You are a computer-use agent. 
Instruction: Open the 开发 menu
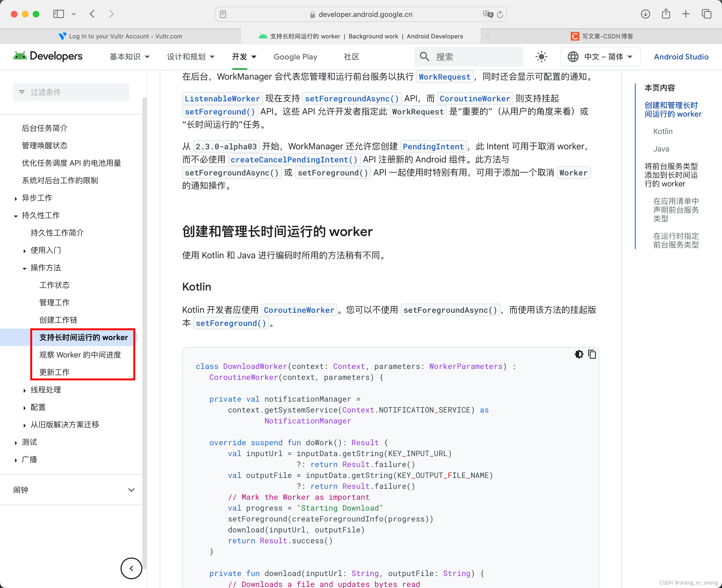[x=244, y=57]
